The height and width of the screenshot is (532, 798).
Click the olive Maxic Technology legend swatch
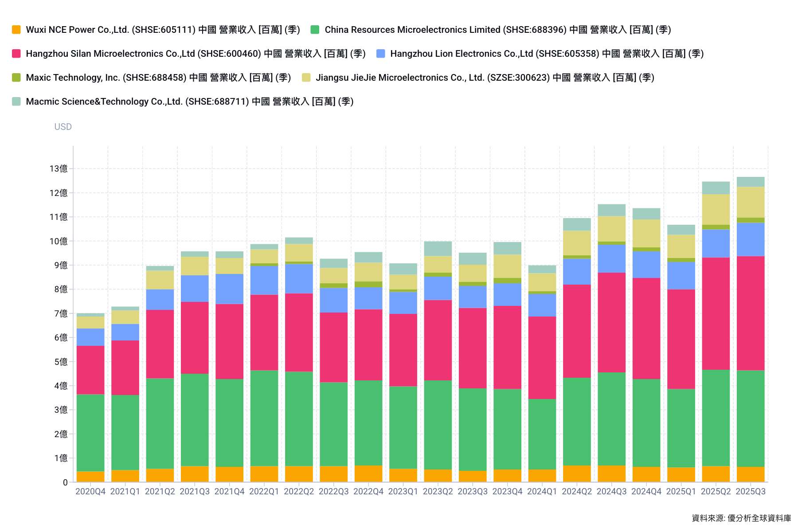(16, 78)
